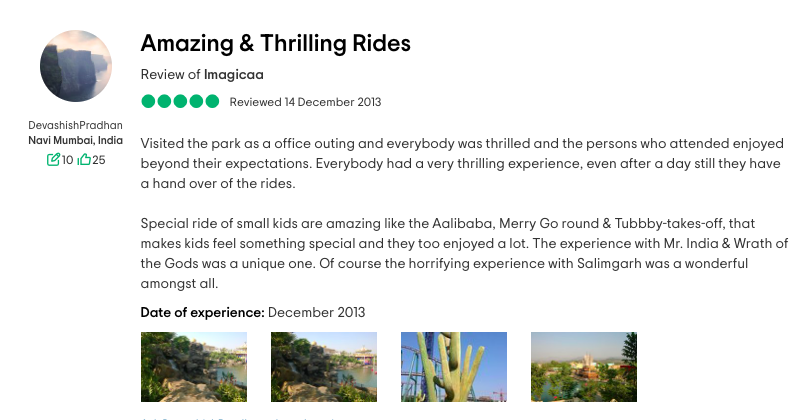
Task: Open the Imagicaa attraction link
Action: (x=234, y=75)
